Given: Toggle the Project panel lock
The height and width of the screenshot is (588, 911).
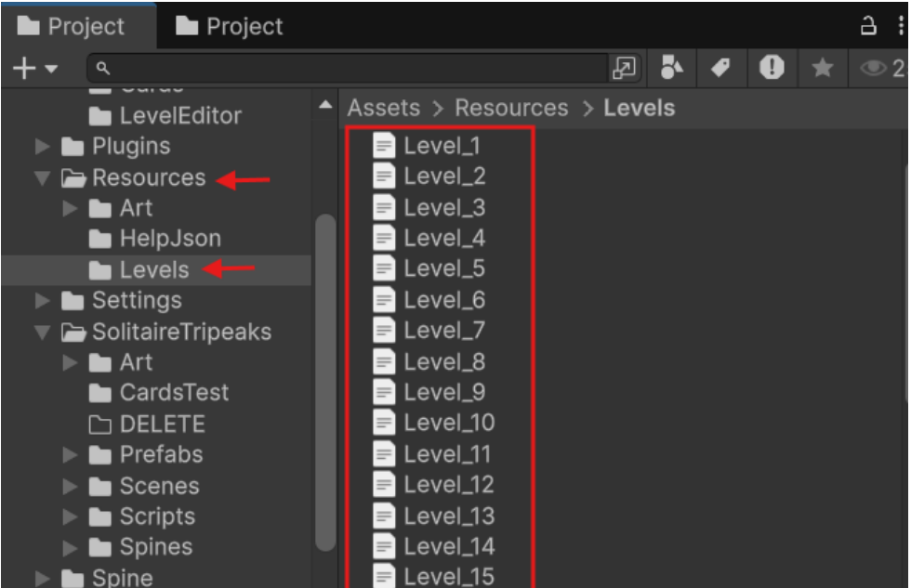Looking at the screenshot, I should [x=868, y=26].
